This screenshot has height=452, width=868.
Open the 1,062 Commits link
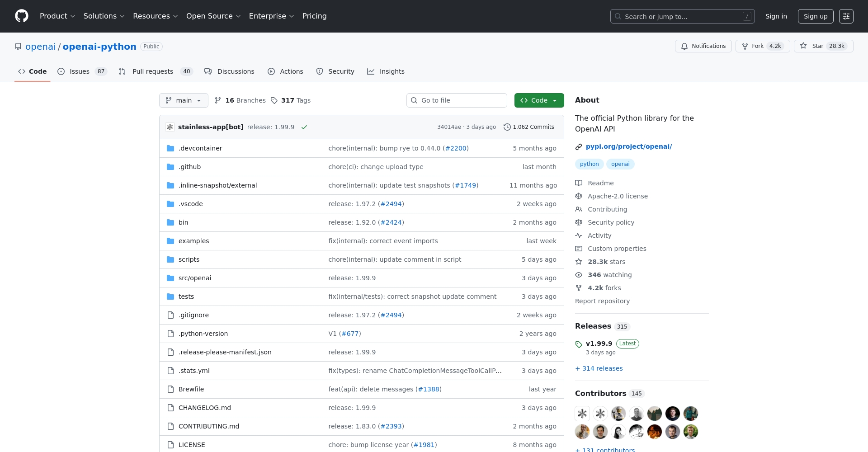click(529, 127)
